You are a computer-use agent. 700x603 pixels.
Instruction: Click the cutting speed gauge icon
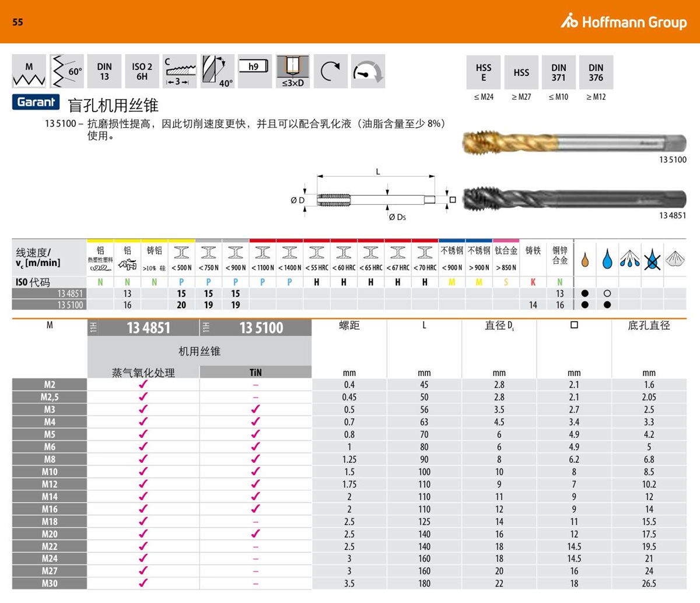click(368, 71)
